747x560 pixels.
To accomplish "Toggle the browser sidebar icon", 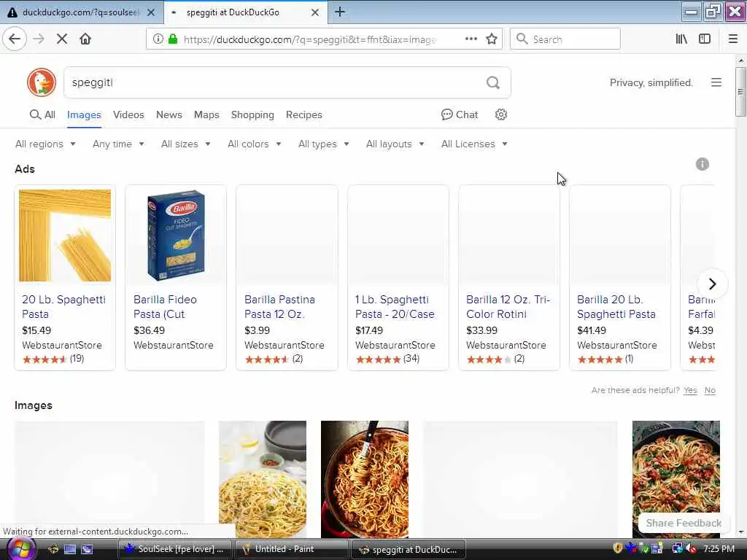I will click(705, 39).
